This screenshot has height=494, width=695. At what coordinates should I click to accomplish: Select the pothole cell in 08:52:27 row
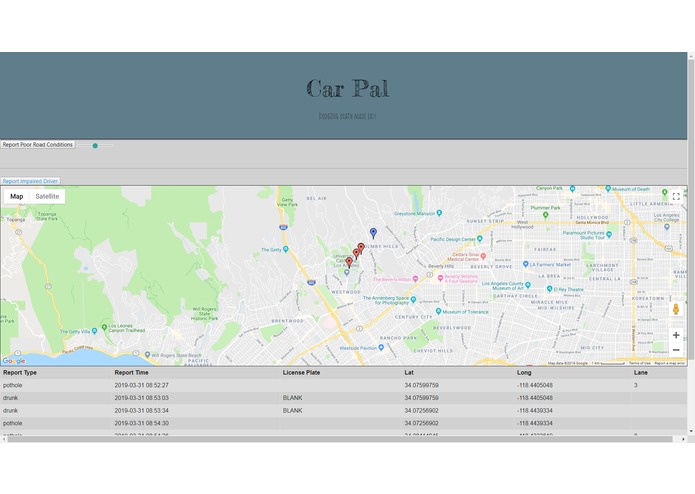click(x=12, y=385)
